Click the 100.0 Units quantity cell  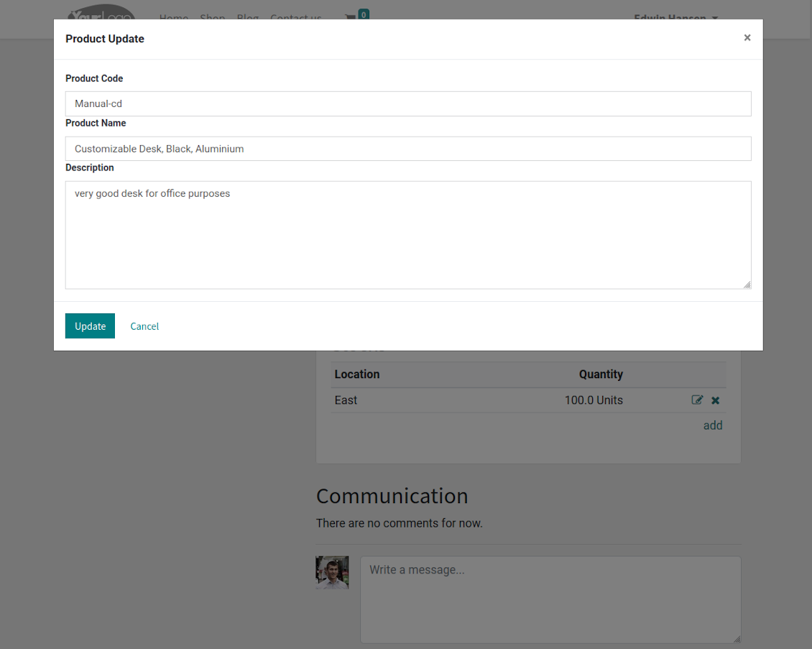point(594,400)
